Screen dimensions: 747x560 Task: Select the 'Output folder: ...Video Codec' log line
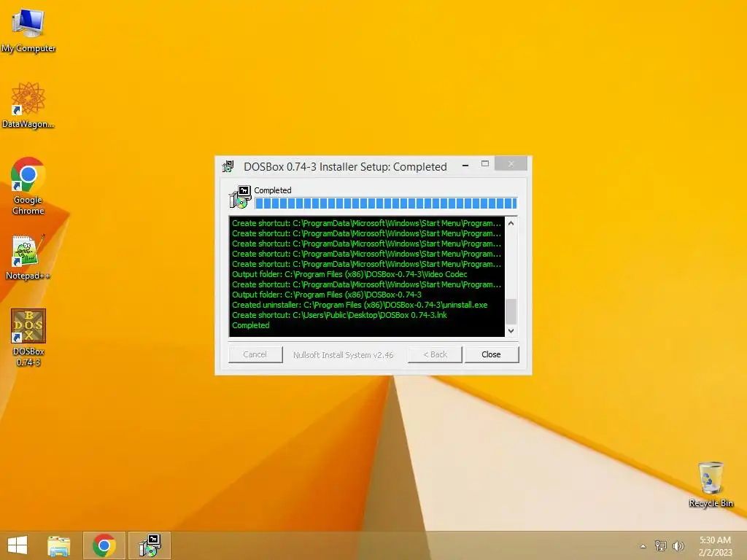point(349,274)
